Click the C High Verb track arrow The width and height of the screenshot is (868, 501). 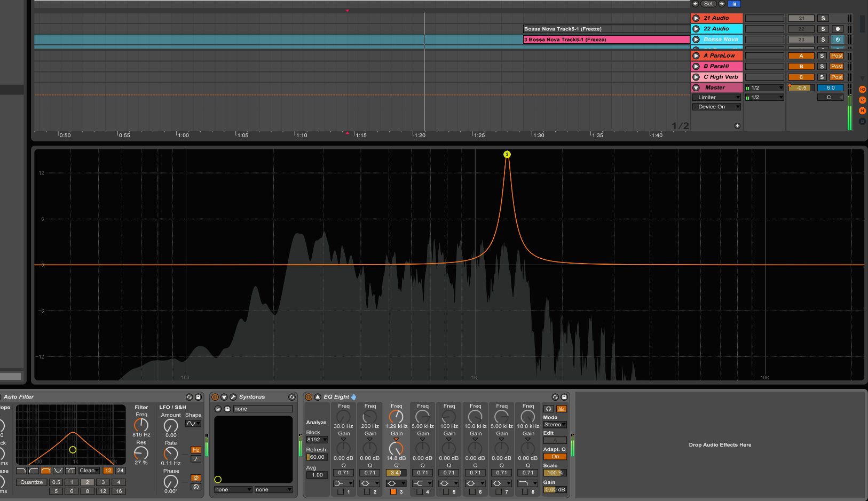coord(696,77)
